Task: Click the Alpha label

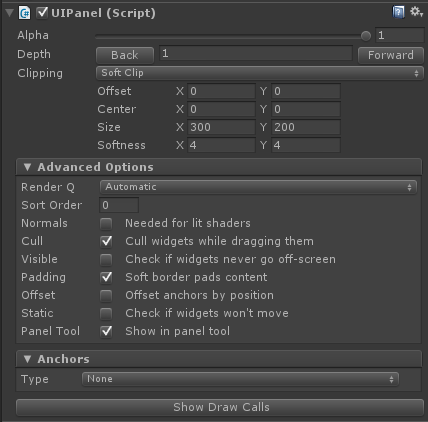Action: [x=33, y=35]
